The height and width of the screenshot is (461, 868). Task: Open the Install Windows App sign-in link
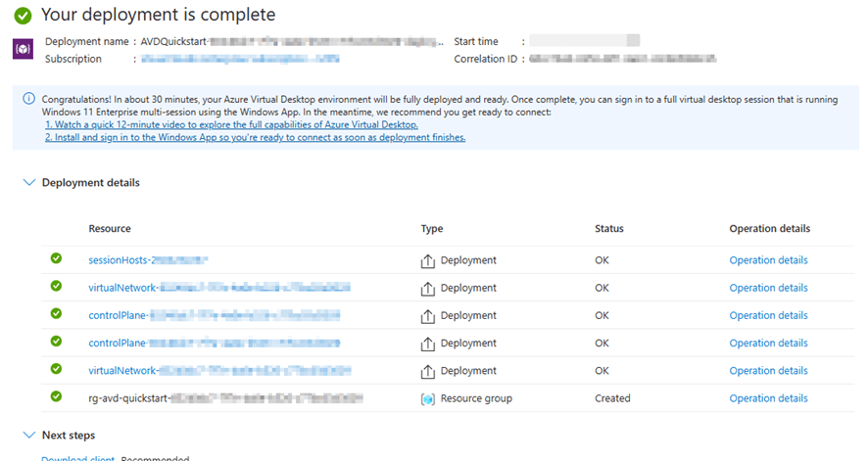pyautogui.click(x=255, y=137)
